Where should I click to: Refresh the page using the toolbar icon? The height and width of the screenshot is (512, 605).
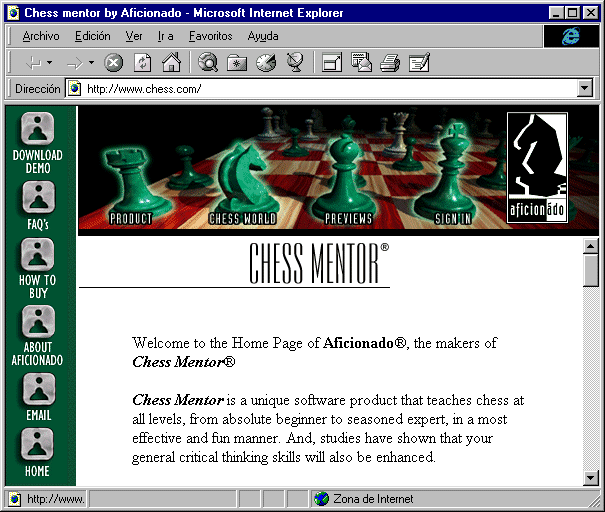point(143,63)
